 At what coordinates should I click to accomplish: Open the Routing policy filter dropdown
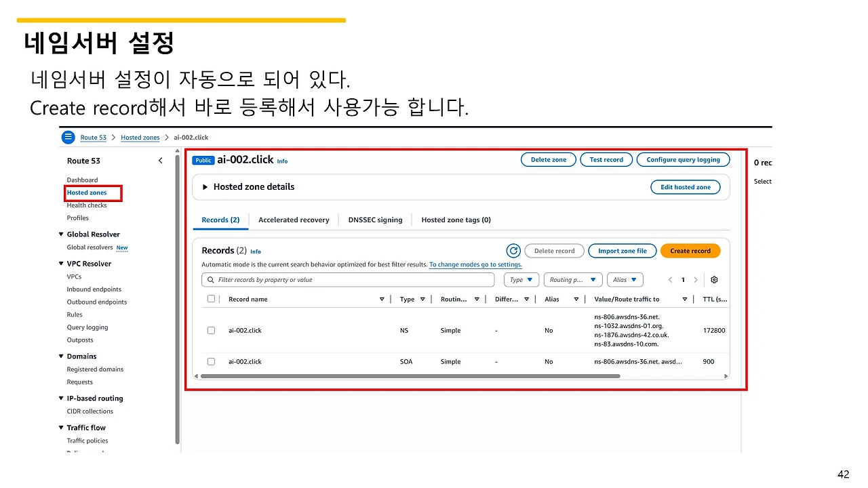pos(573,280)
